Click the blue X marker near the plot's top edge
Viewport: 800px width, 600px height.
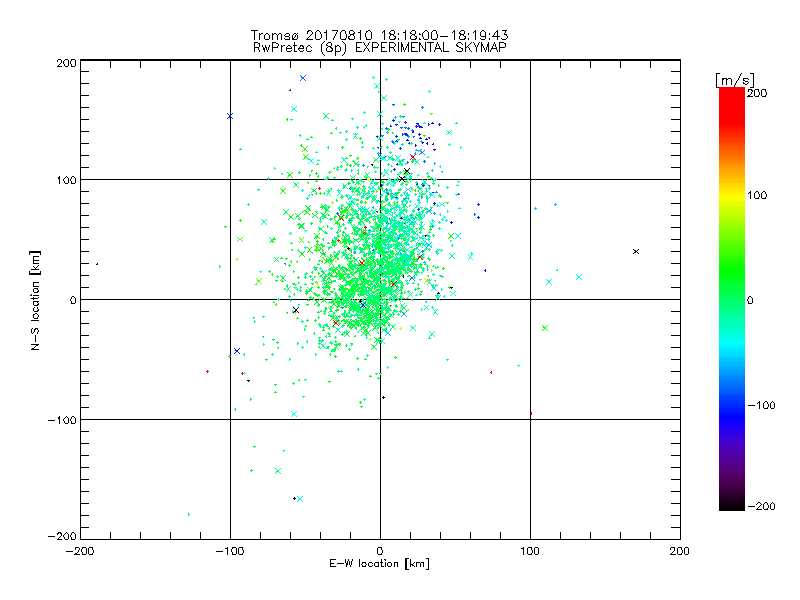click(x=303, y=78)
